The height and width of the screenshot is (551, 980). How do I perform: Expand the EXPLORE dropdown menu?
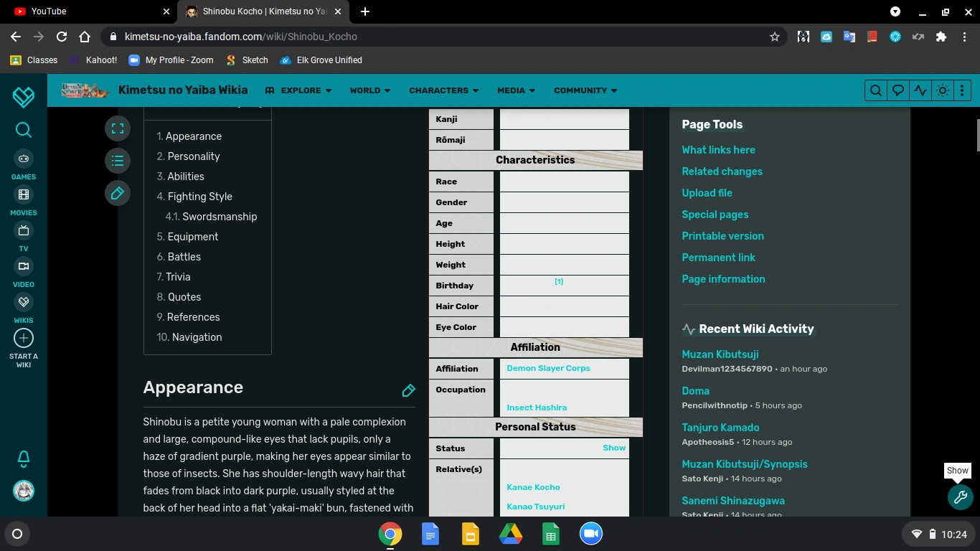coord(298,90)
